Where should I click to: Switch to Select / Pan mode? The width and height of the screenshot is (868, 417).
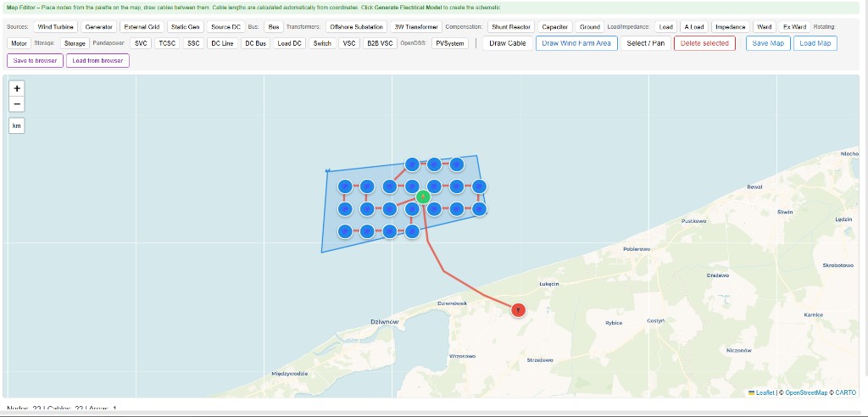(x=645, y=43)
